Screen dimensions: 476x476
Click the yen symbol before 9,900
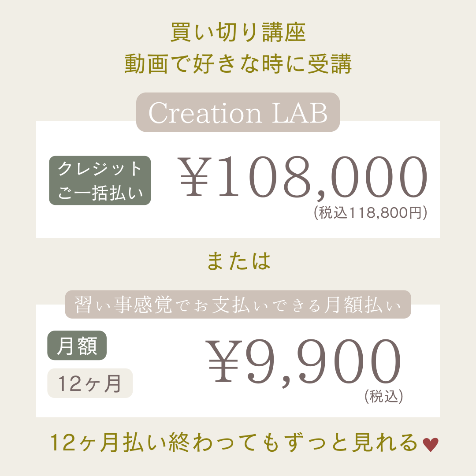point(224,361)
